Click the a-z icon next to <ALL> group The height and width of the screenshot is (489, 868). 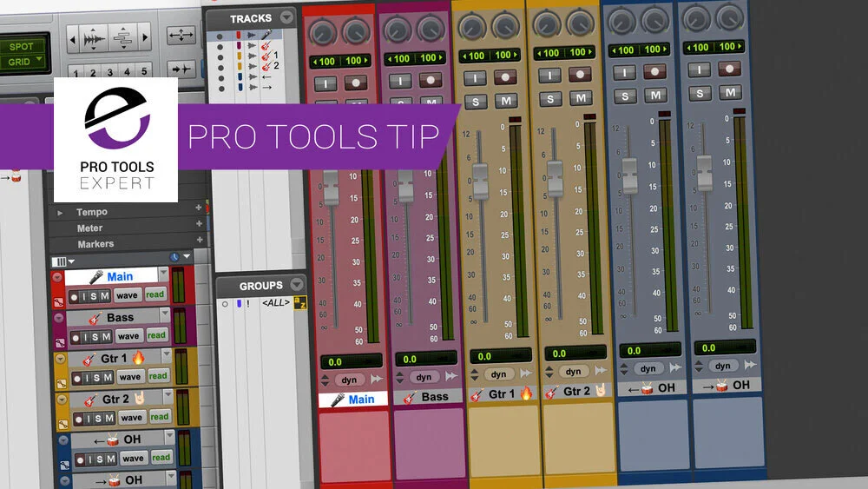point(300,303)
